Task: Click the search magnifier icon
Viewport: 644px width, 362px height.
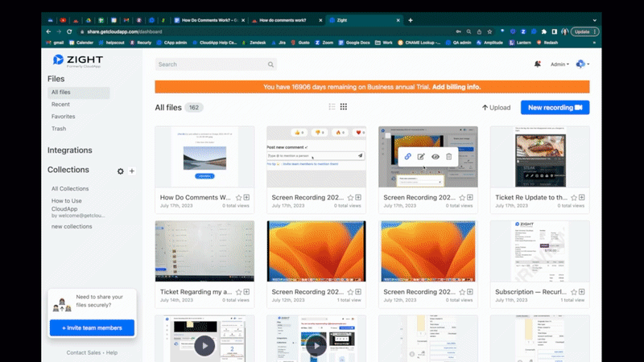Action: point(270,64)
